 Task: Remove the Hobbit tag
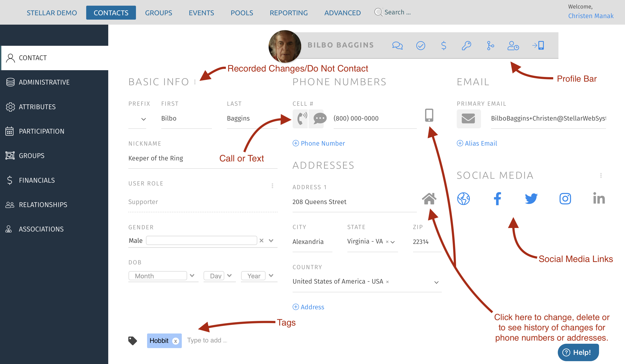pyautogui.click(x=176, y=341)
